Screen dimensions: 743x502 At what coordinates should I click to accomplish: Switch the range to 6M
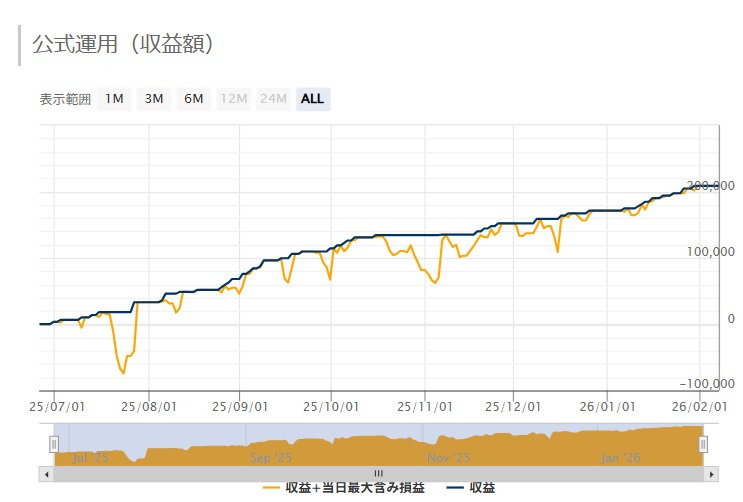point(193,99)
